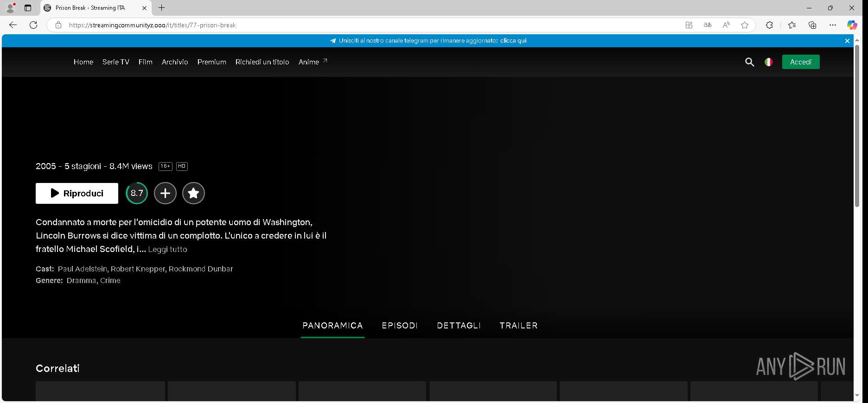This screenshot has height=403, width=868.
Task: Click the Crime genre text
Action: click(110, 281)
